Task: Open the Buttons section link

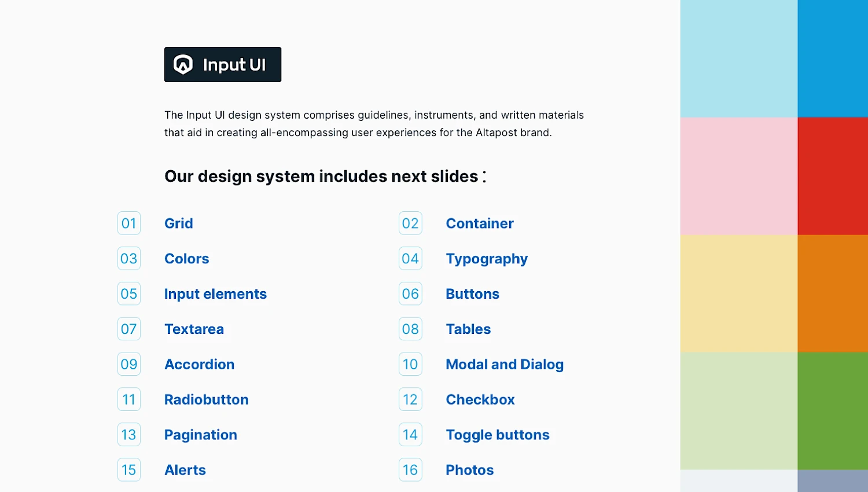Action: point(472,294)
